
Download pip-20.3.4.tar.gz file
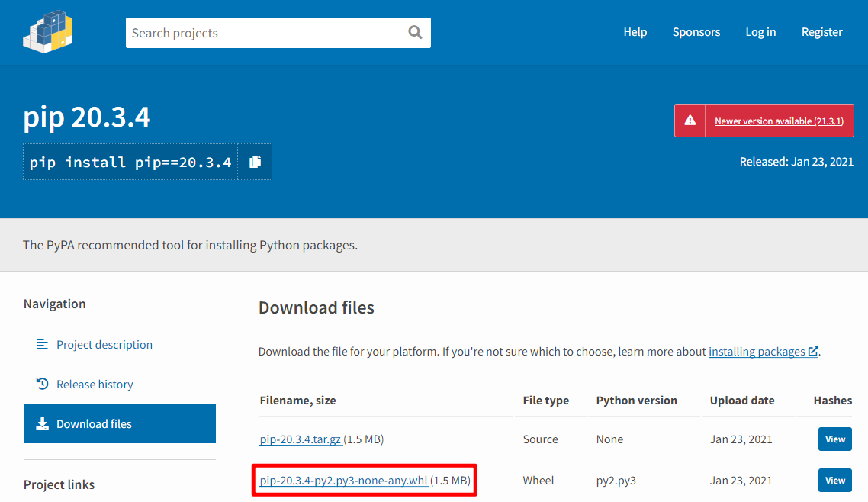point(301,439)
